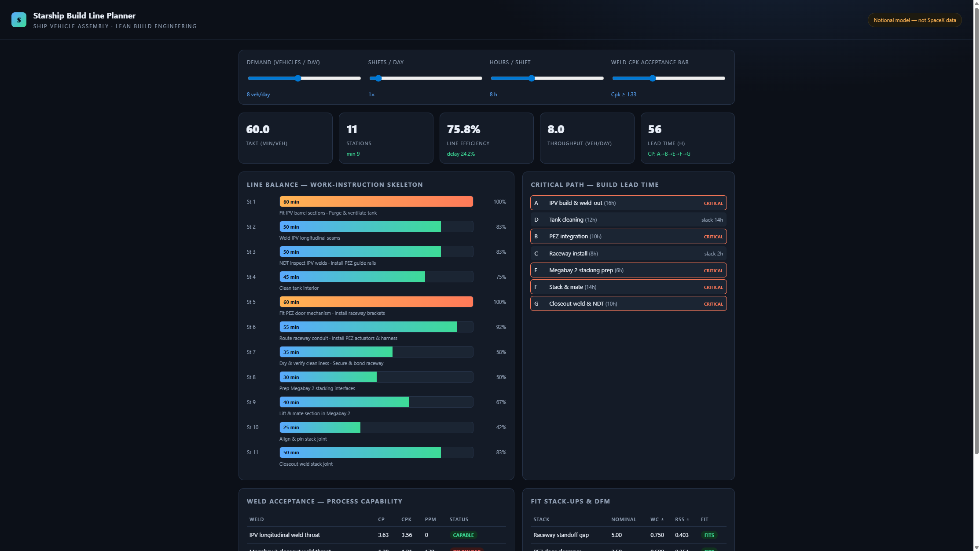This screenshot has width=980, height=551.
Task: Adjust the Demand (vehicles/day) slider
Action: 304,78
